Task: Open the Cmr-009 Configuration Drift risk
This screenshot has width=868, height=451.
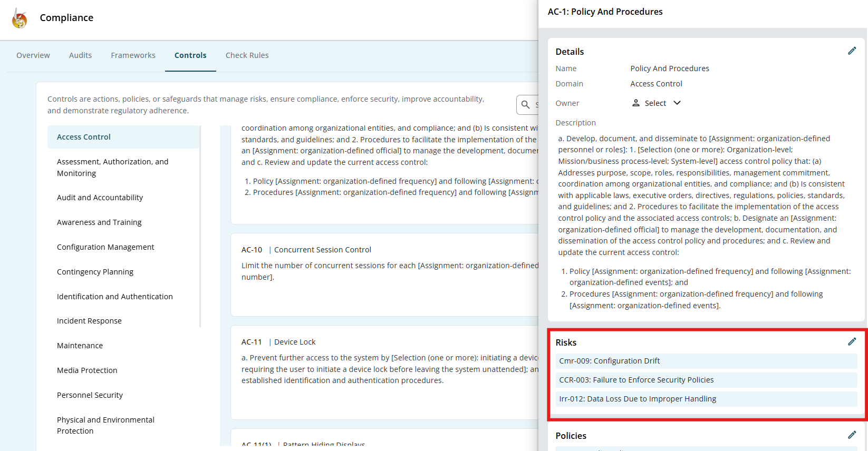Action: pos(610,361)
